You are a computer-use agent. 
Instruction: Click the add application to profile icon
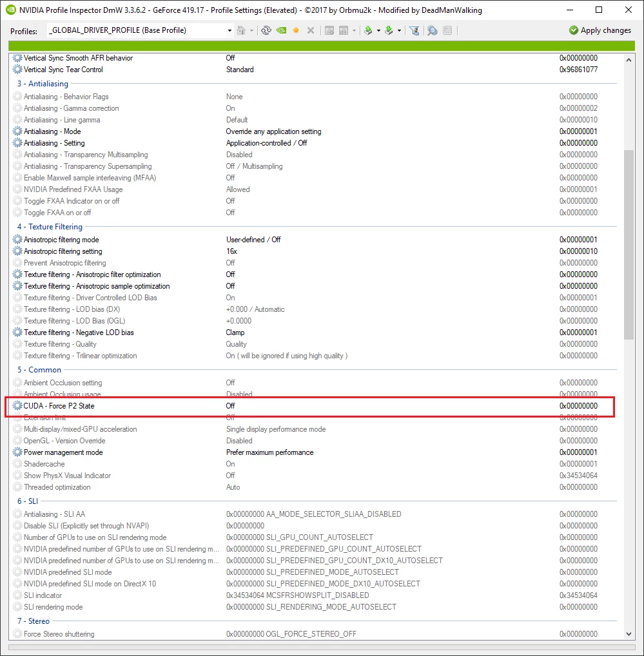(x=329, y=30)
